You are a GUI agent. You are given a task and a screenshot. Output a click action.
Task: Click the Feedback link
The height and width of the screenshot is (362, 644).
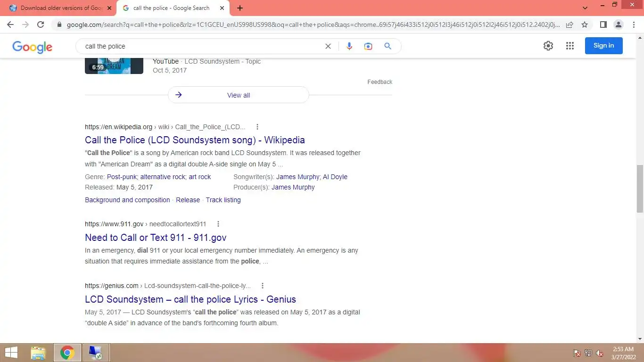pos(380,82)
